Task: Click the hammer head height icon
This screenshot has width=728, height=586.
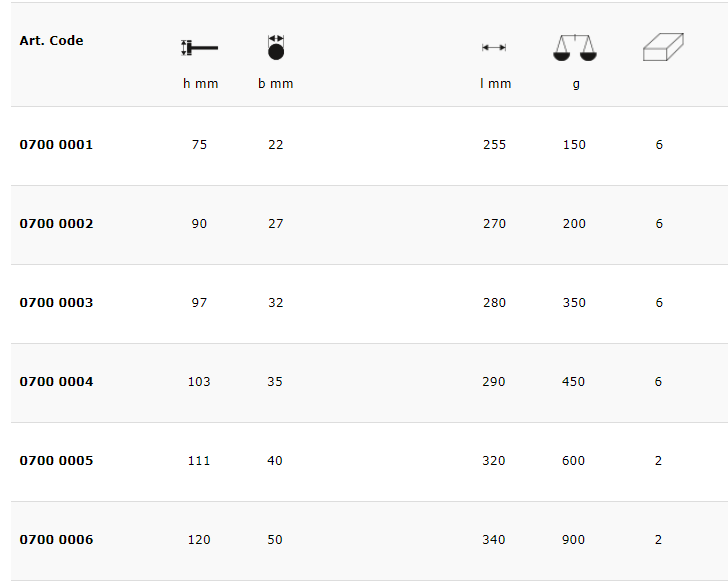Action: click(199, 47)
